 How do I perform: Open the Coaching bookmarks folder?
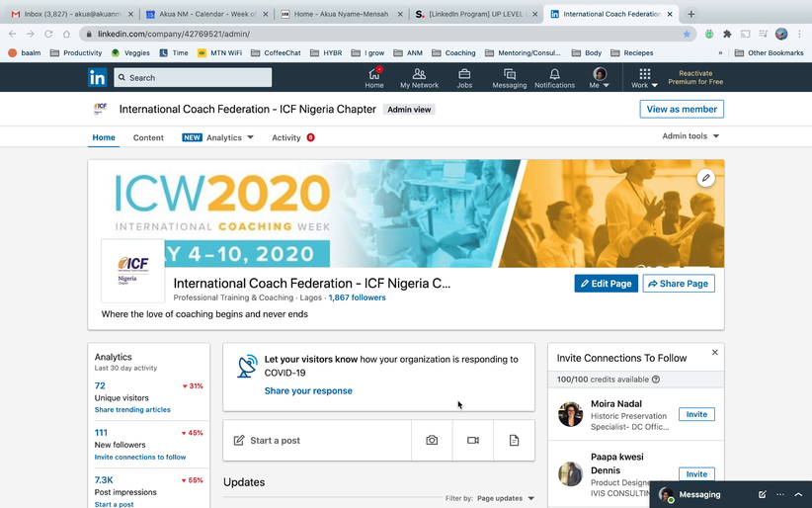pos(453,52)
